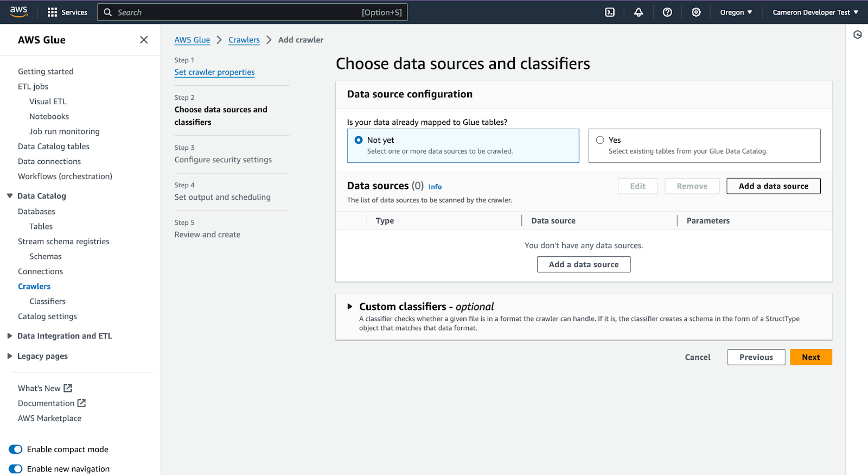Open Notebooks page
The width and height of the screenshot is (868, 475).
pyautogui.click(x=49, y=116)
